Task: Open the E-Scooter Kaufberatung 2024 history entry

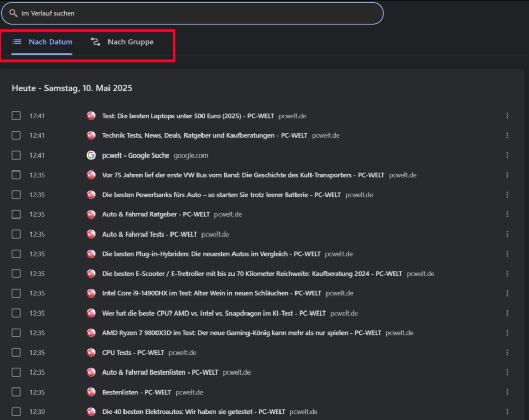Action: coord(252,274)
